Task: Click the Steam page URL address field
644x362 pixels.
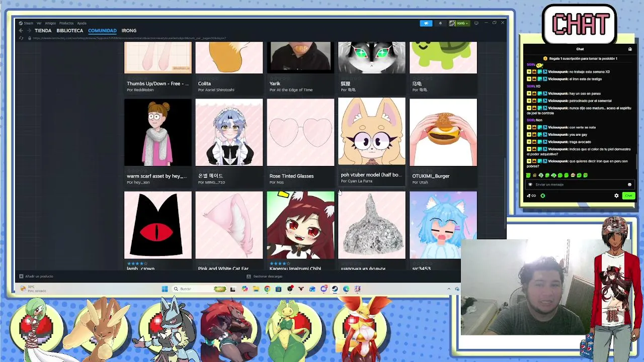Action: click(x=129, y=38)
